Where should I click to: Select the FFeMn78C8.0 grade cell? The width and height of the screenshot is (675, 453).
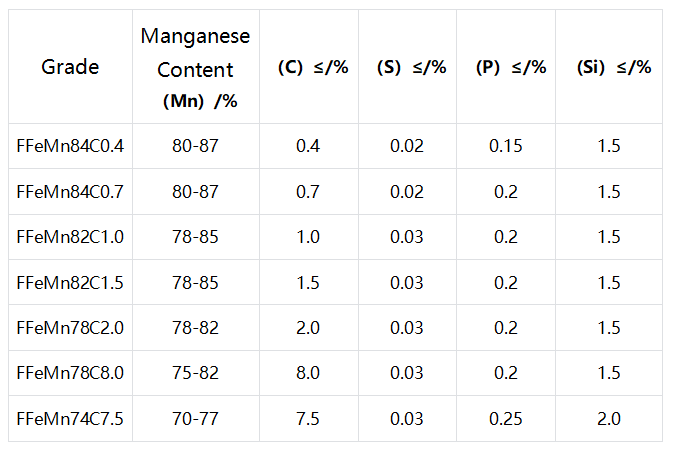[x=70, y=373]
